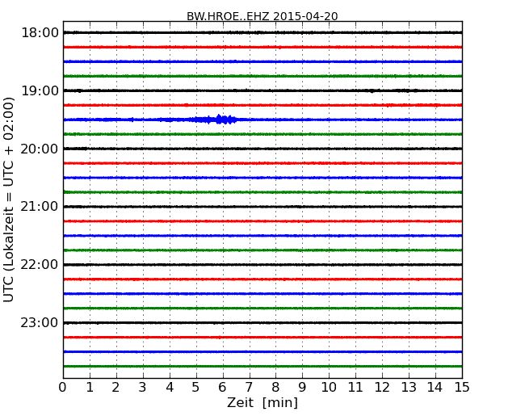Click x-axis tick label 12
The image size is (525, 420).
pyautogui.click(x=382, y=388)
